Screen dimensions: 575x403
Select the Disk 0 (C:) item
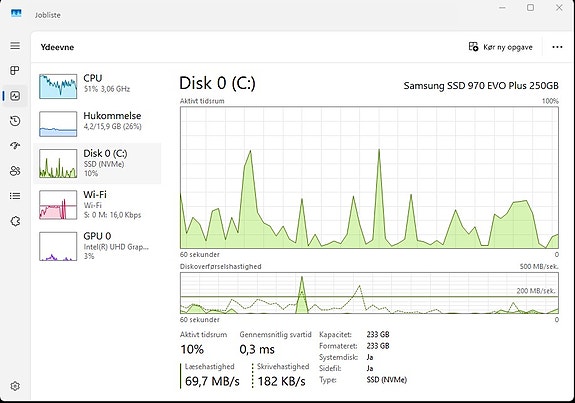pos(97,164)
